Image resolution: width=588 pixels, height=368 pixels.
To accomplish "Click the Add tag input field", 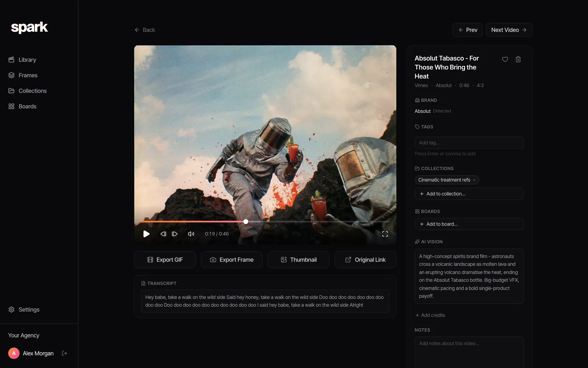I will 469,143.
